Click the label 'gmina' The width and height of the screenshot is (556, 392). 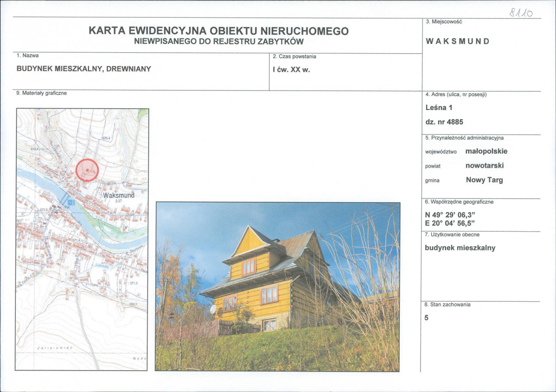tap(432, 180)
